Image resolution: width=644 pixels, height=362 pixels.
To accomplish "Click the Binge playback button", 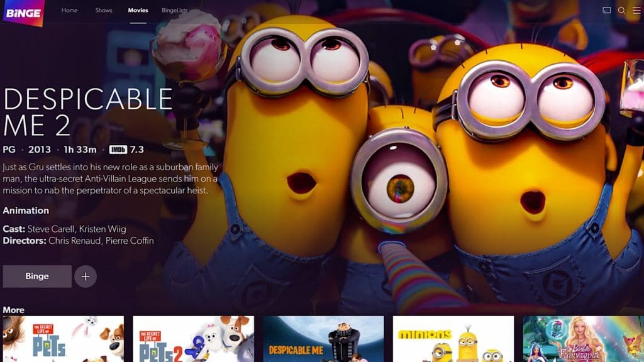I will point(37,276).
